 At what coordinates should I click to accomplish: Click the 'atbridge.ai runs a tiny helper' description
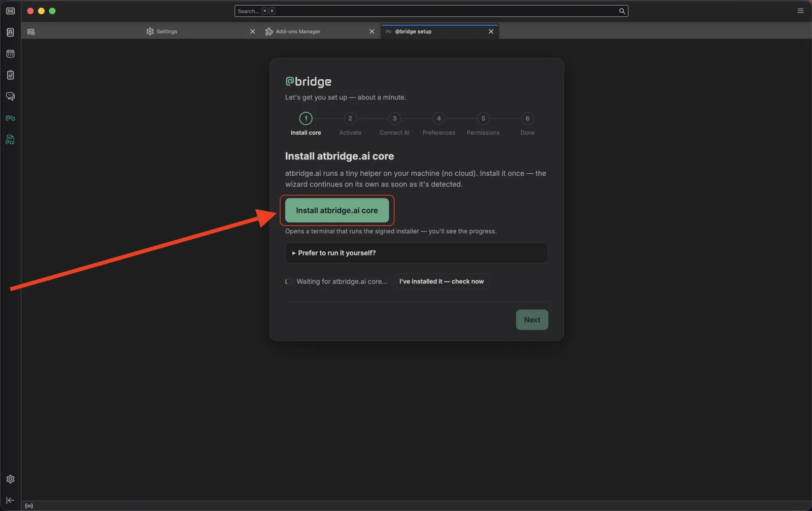[x=416, y=179]
